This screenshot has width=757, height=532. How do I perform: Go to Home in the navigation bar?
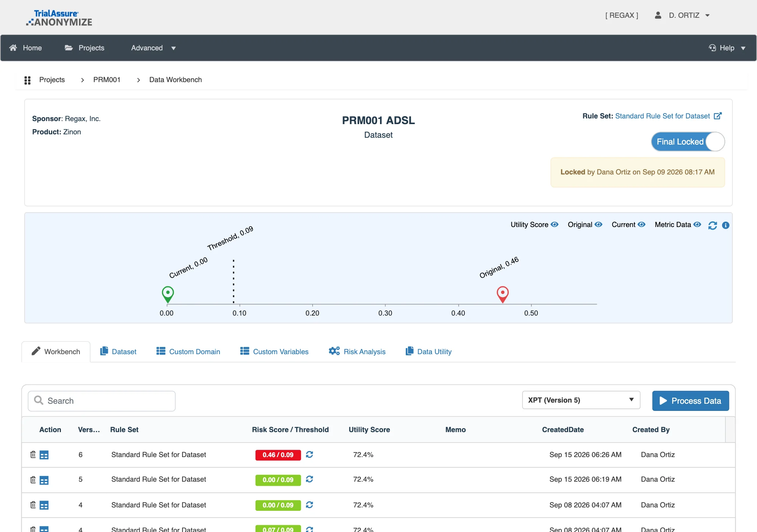25,48
